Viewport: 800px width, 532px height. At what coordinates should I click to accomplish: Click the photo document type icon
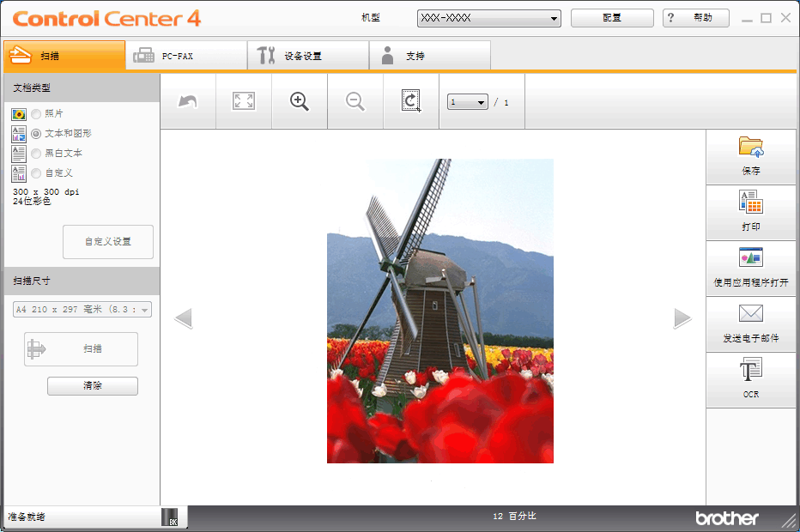(19, 114)
